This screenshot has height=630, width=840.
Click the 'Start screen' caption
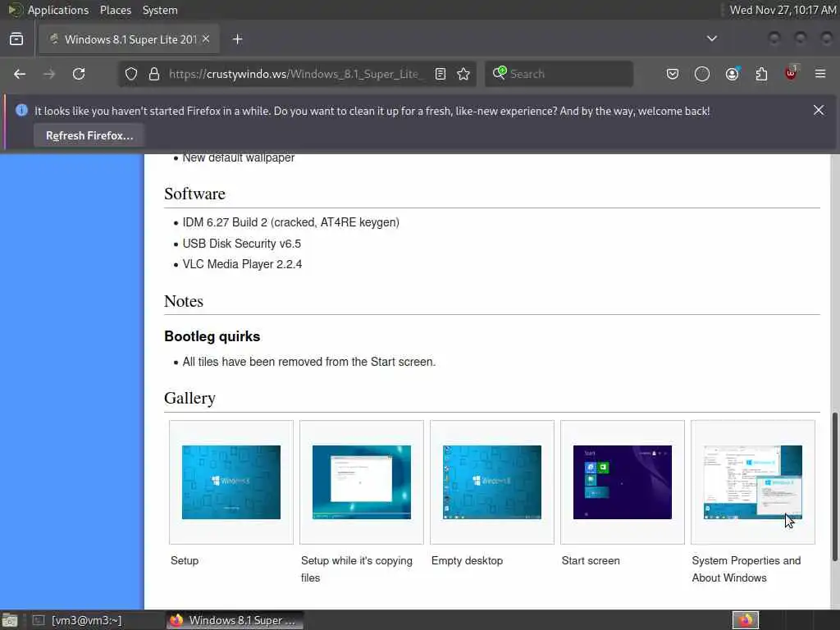click(591, 560)
